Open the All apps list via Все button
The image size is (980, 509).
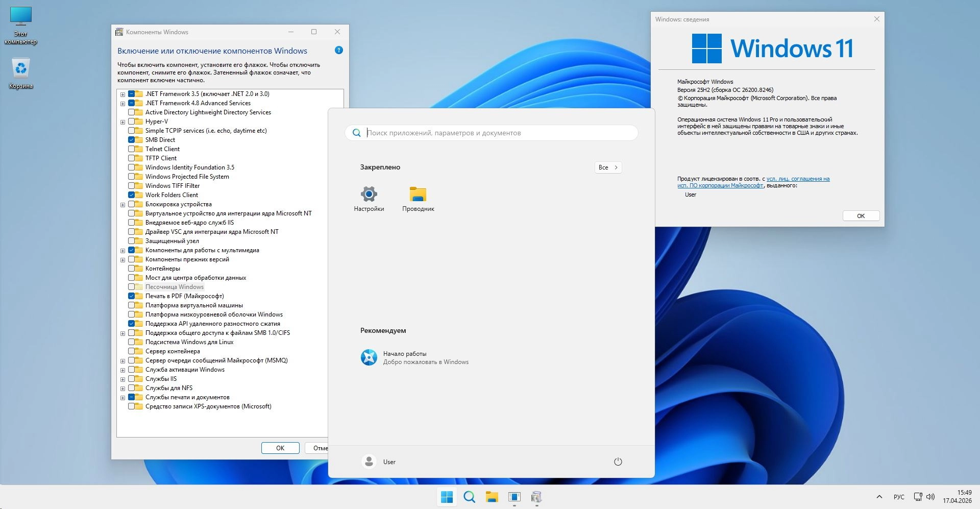(608, 167)
